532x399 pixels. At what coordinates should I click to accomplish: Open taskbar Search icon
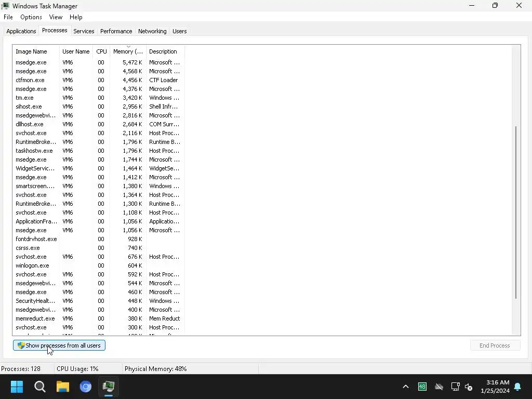[39, 387]
